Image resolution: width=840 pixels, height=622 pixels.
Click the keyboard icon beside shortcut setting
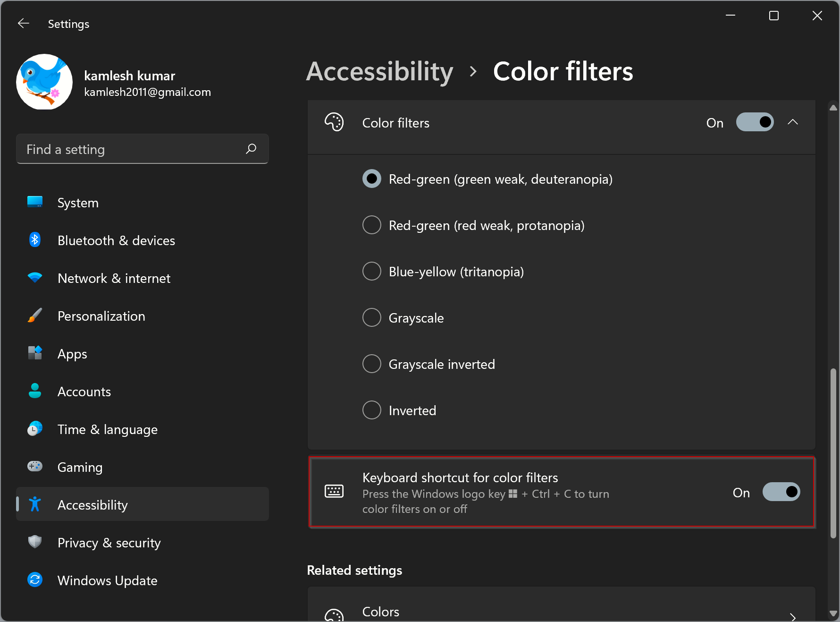point(334,491)
